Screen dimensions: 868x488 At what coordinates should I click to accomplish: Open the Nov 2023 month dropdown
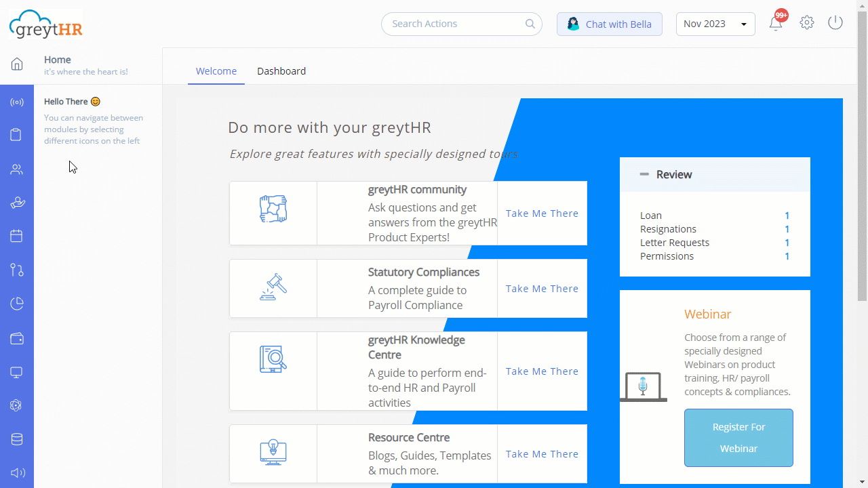715,24
